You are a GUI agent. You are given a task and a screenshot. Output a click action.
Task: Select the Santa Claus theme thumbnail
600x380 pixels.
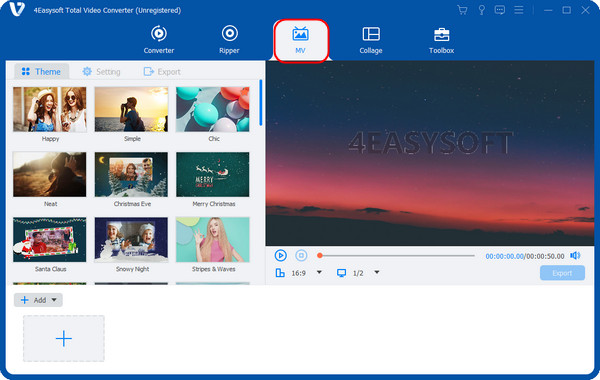tap(50, 240)
